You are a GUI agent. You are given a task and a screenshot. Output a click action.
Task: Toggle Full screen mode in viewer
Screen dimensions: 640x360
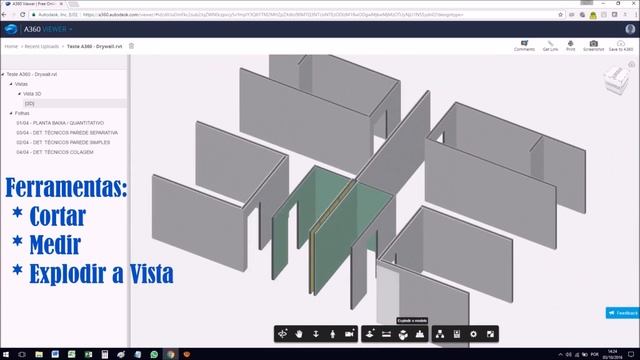(x=490, y=334)
